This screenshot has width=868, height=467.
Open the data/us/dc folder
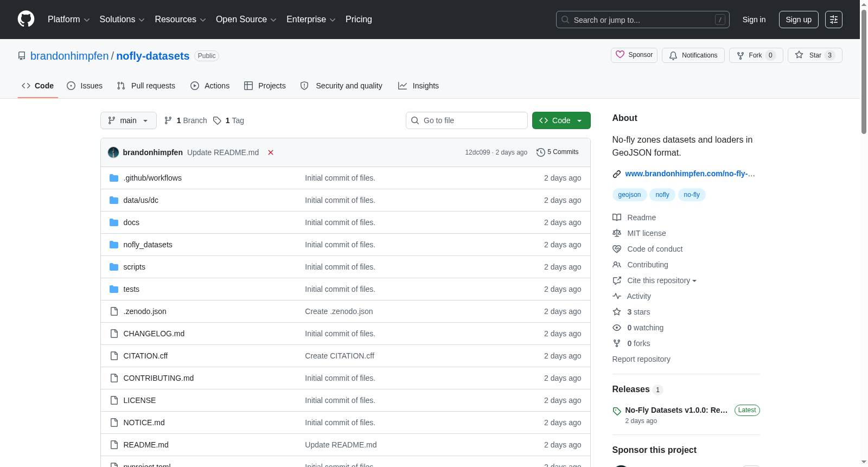(141, 200)
